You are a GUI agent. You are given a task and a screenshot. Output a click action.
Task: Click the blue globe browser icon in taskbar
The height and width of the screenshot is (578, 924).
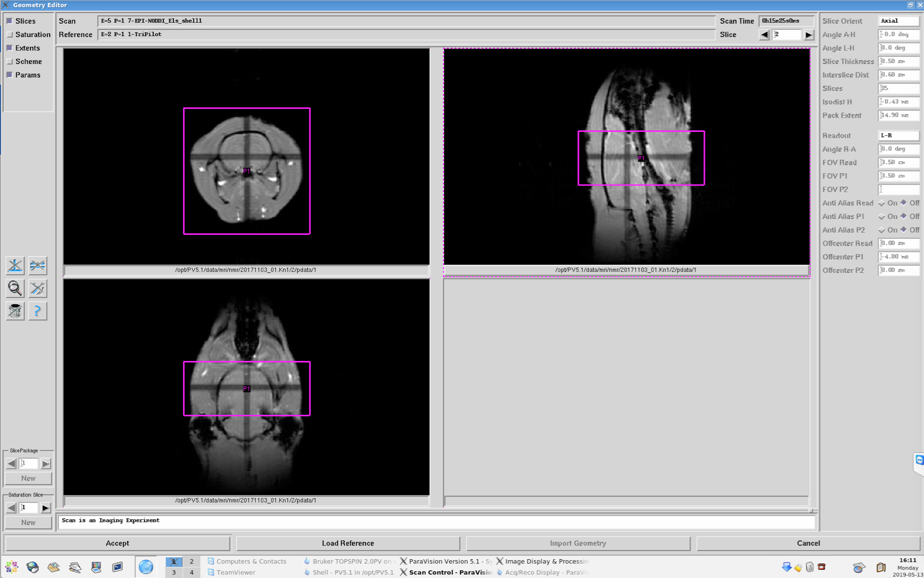tap(146, 567)
